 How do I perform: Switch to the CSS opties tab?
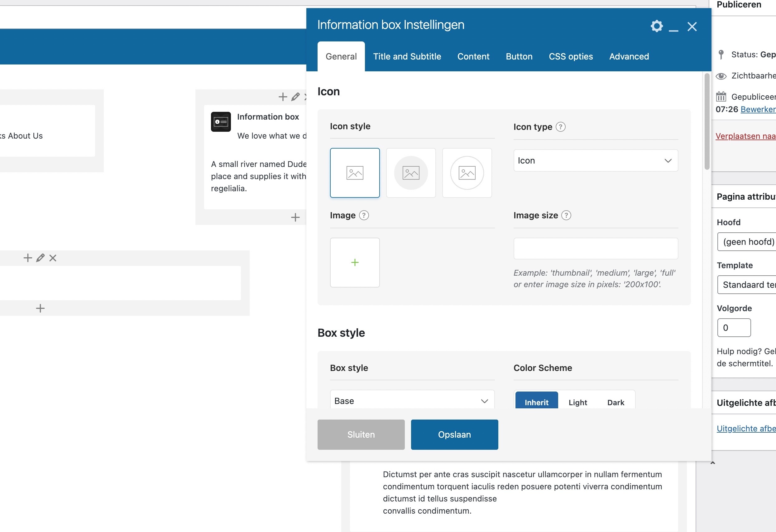coord(571,56)
